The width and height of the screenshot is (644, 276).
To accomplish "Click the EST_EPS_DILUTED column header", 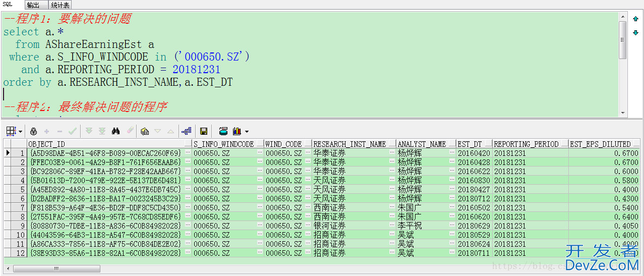I will click(x=604, y=144).
